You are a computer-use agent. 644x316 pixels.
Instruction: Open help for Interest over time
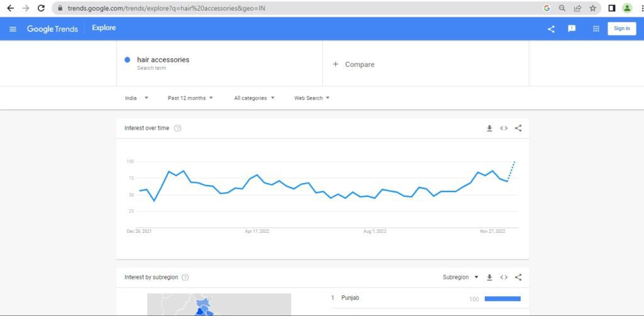pos(178,128)
